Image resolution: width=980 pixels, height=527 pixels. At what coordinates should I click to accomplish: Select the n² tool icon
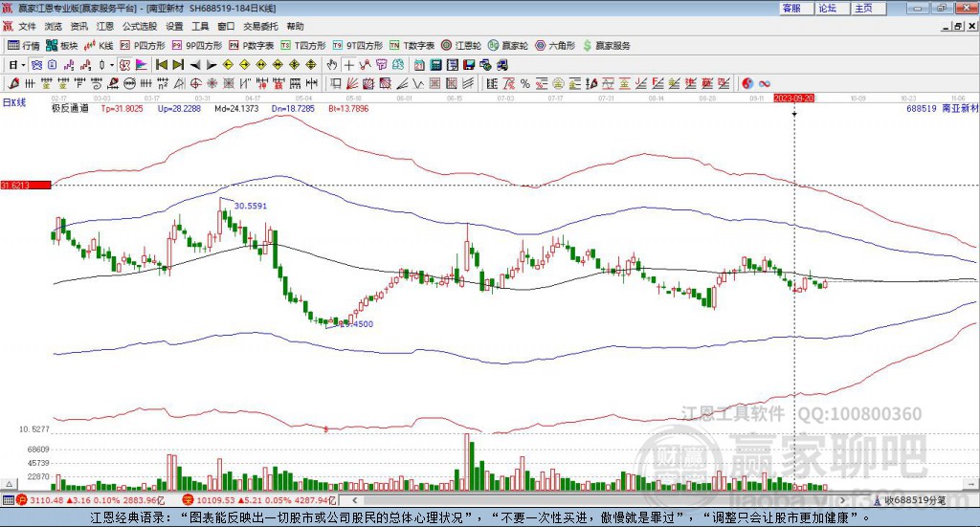tap(163, 83)
